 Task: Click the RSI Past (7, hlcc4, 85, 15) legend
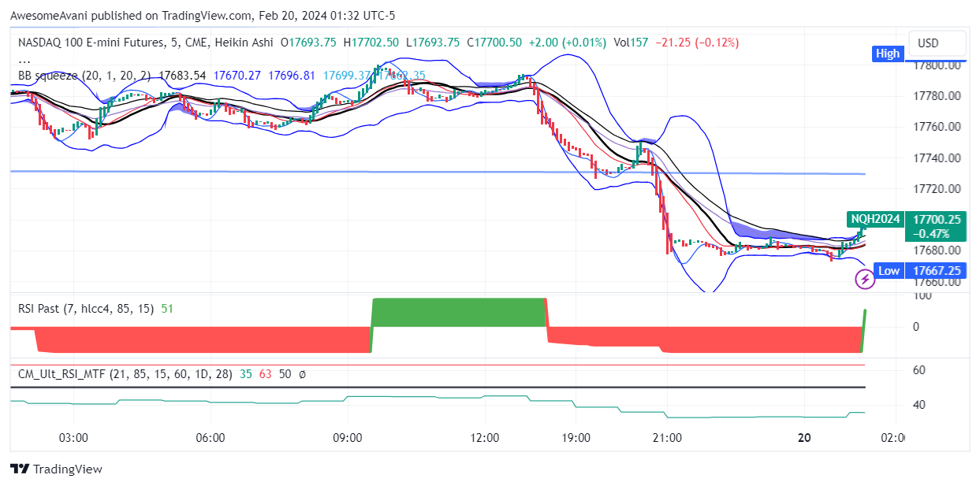pyautogui.click(x=86, y=309)
